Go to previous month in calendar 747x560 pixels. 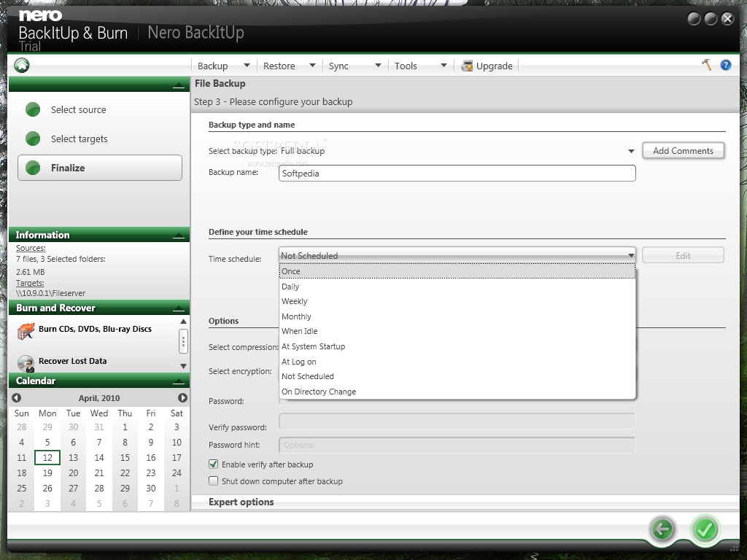(x=16, y=397)
